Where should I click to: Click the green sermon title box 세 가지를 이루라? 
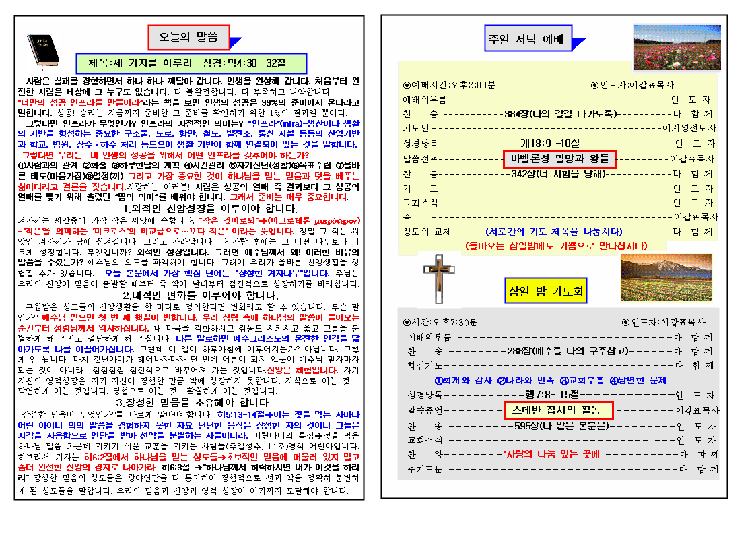pyautogui.click(x=191, y=63)
